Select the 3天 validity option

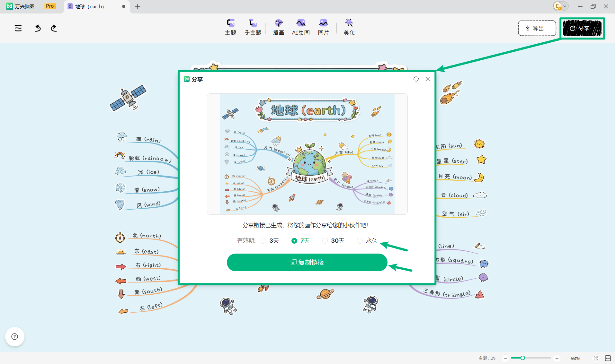(270, 241)
